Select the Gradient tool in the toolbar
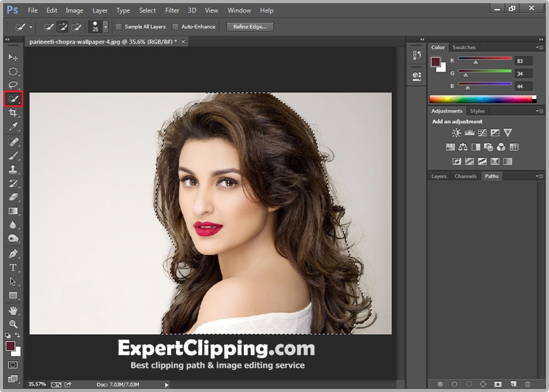 (14, 211)
